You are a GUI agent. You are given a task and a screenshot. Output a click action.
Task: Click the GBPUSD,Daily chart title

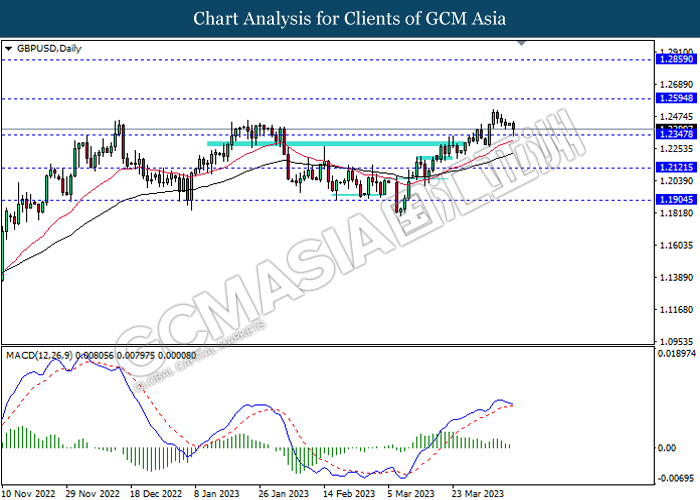point(49,49)
